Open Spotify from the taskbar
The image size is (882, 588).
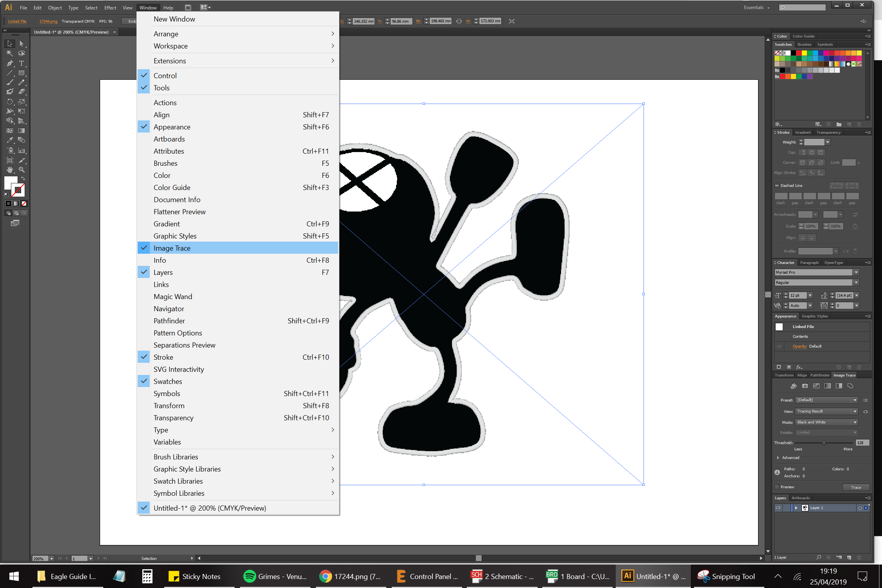pyautogui.click(x=276, y=576)
